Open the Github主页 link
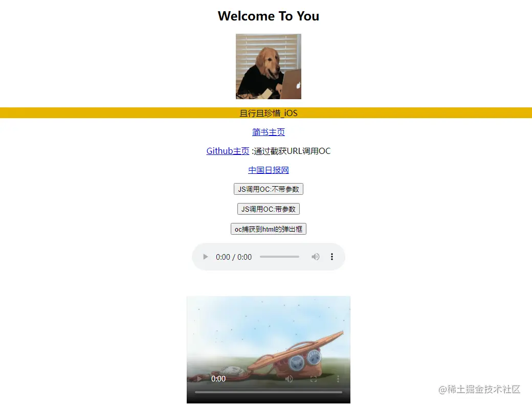Screen dimensions: 532x406 (228, 151)
